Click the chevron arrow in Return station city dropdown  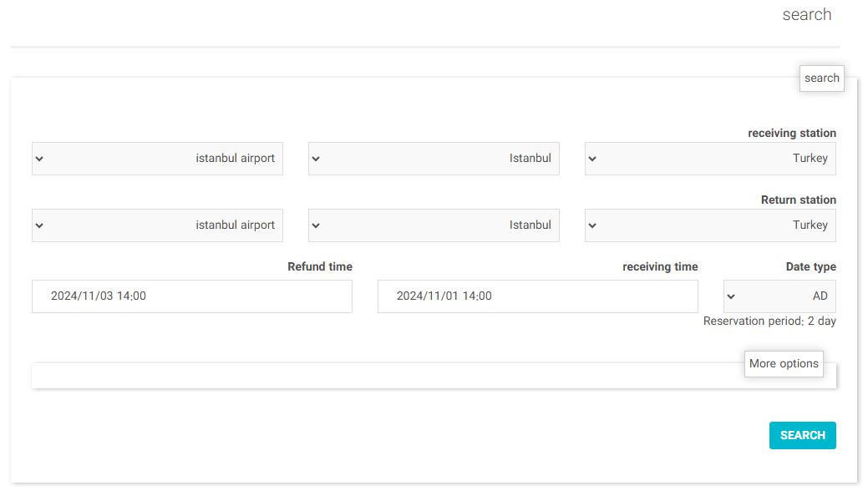coord(317,225)
